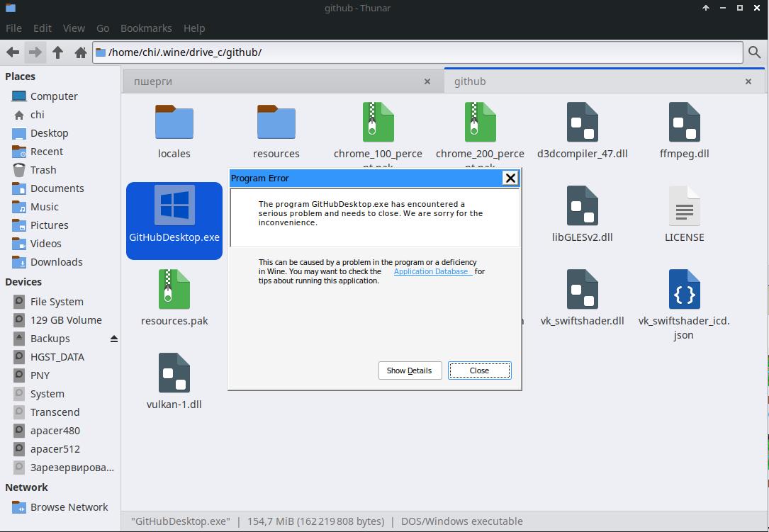Navigate to parent folder with up arrow
Viewport: 769px width, 532px height.
(x=57, y=52)
